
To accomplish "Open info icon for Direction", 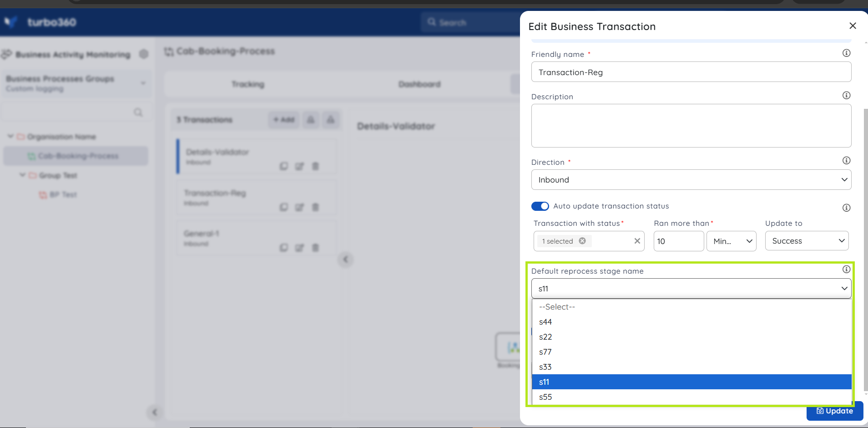I will pyautogui.click(x=846, y=161).
